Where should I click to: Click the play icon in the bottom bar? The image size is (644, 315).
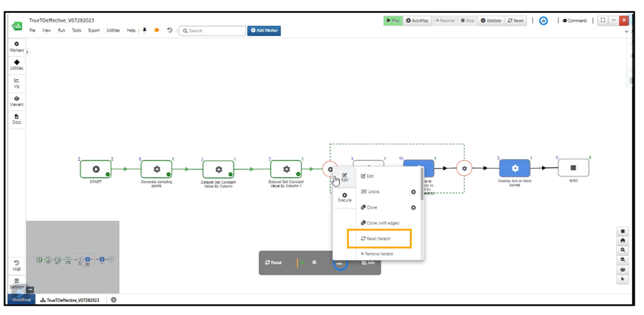point(302,263)
